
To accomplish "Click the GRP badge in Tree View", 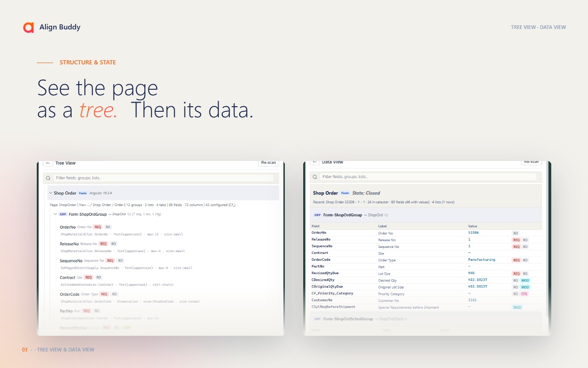I will click(x=63, y=214).
